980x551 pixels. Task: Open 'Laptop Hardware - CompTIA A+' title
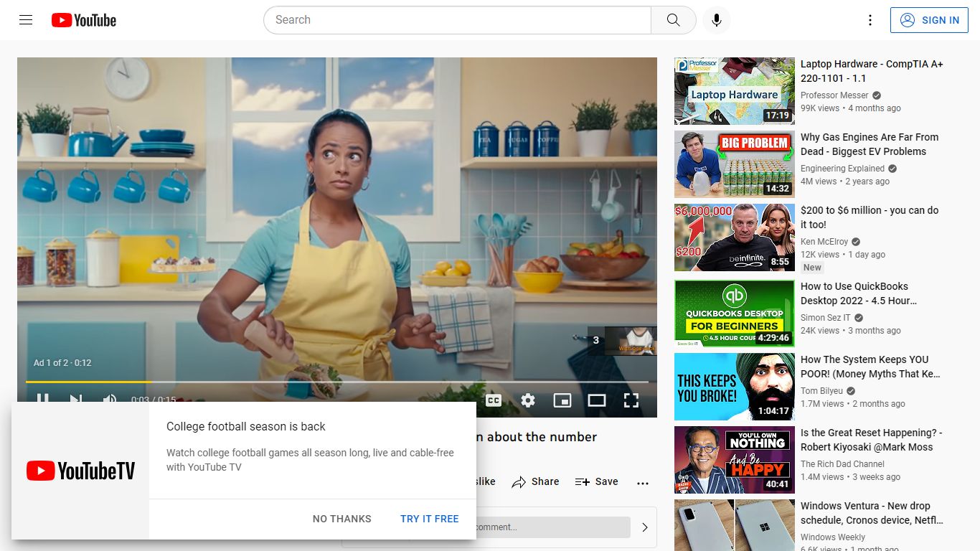872,71
